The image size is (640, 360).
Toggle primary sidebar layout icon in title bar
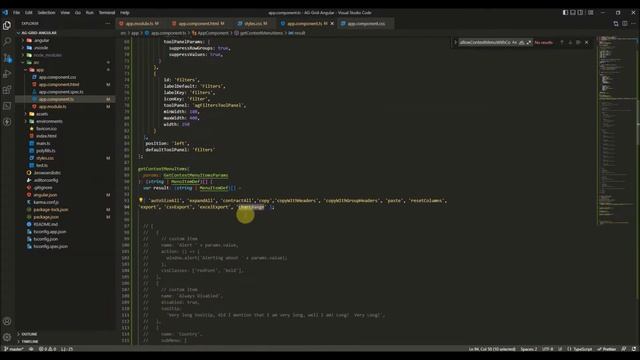click(x=565, y=13)
